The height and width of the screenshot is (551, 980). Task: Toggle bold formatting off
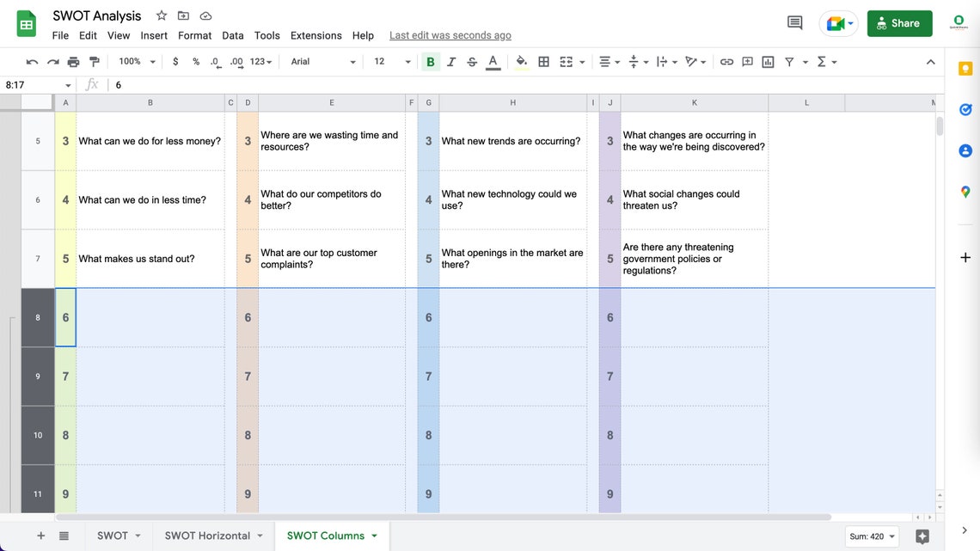point(430,61)
